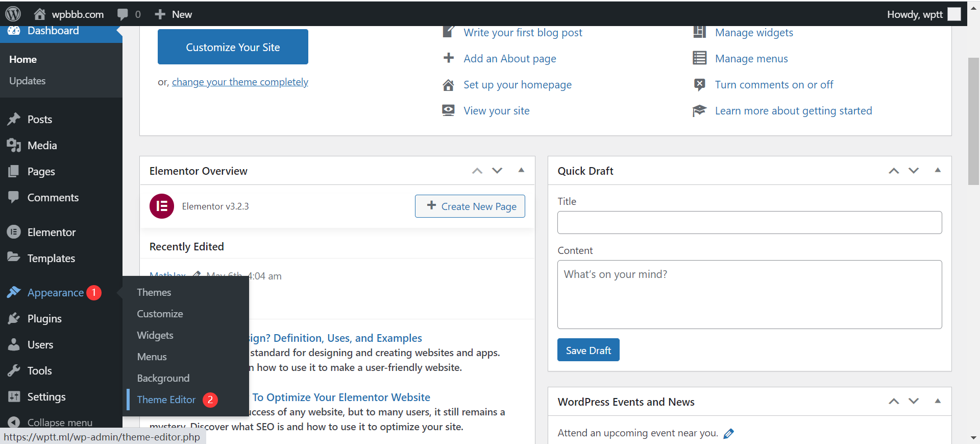Open the wpbbb.com site home icon
The width and height of the screenshot is (980, 444).
pos(40,14)
